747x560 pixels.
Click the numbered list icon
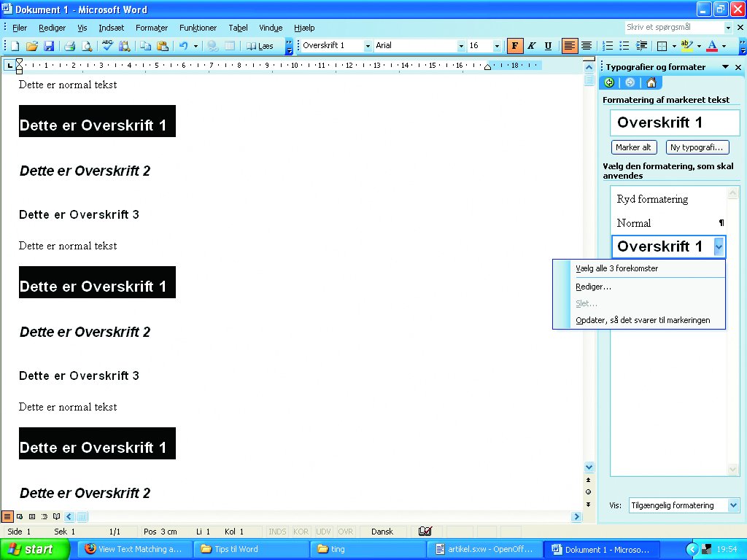click(608, 46)
